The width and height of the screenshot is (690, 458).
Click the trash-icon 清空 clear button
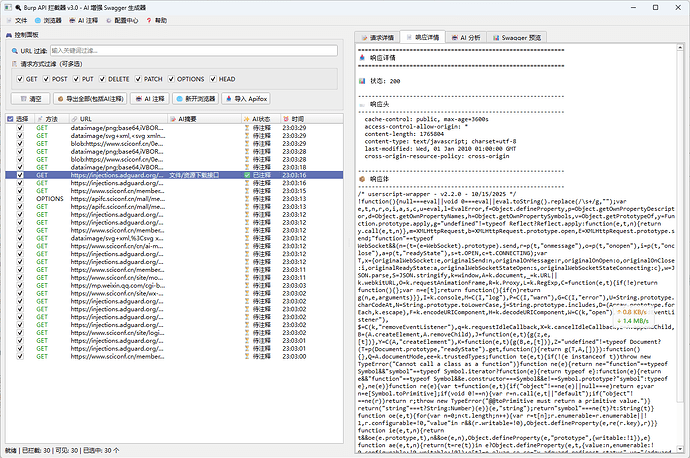click(x=30, y=99)
